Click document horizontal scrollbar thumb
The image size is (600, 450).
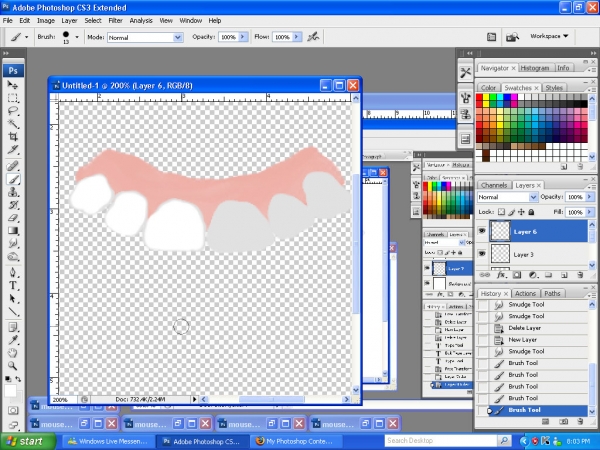click(272, 399)
